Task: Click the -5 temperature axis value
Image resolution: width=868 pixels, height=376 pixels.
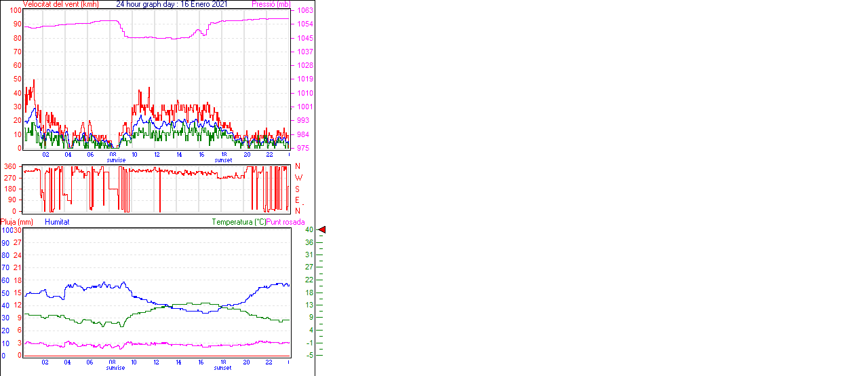Action: point(309,355)
